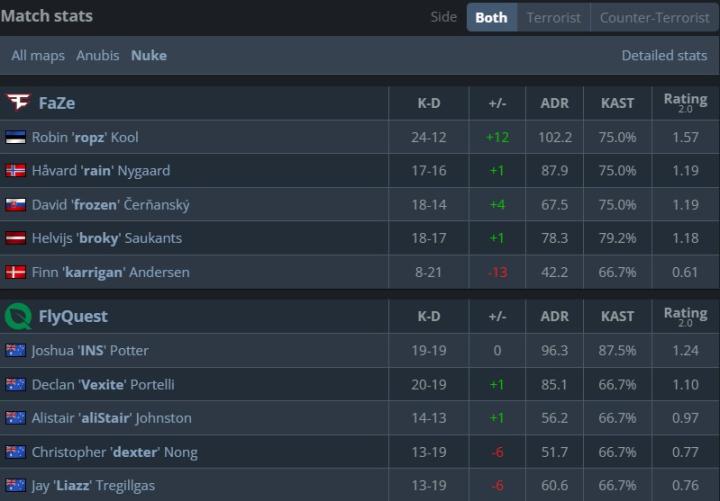The width and height of the screenshot is (720, 501).
Task: Click the Australian flag beside INS
Action: (15, 351)
